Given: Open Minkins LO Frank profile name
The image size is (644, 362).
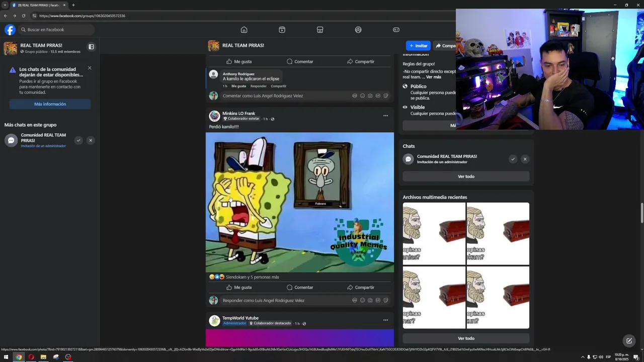Looking at the screenshot, I should 238,113.
